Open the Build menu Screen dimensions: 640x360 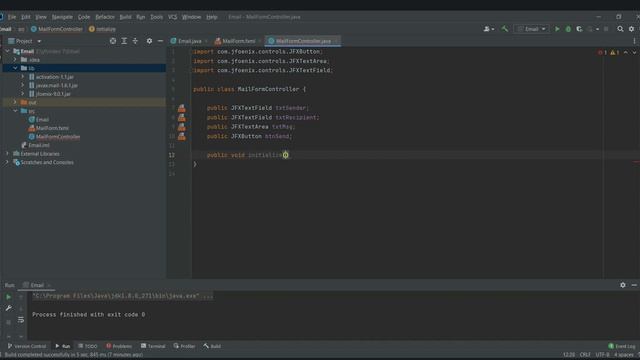click(125, 17)
